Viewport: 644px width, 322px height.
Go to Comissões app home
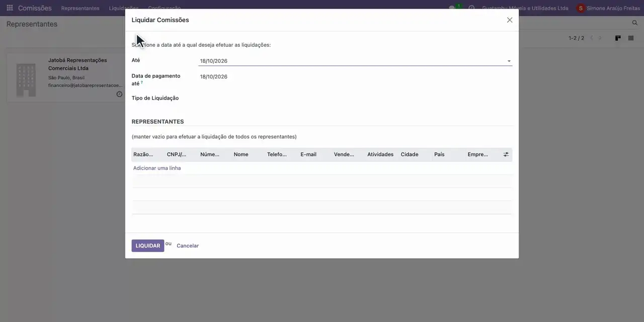click(x=35, y=8)
